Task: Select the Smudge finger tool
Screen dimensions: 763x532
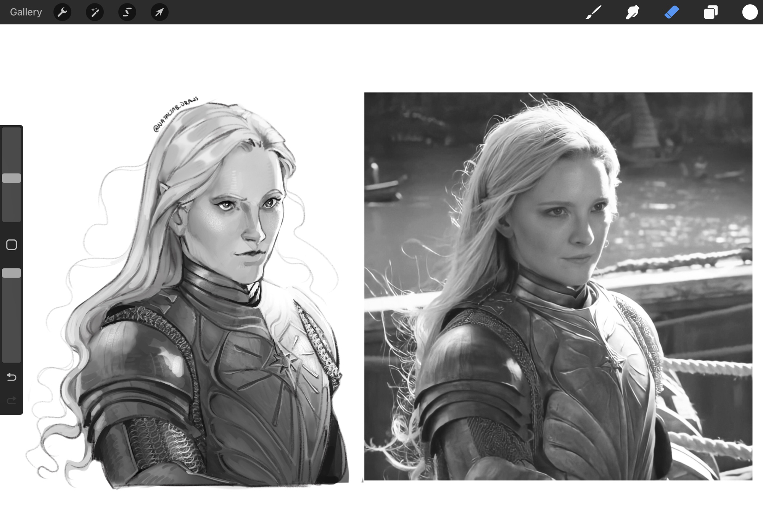Action: pyautogui.click(x=633, y=12)
